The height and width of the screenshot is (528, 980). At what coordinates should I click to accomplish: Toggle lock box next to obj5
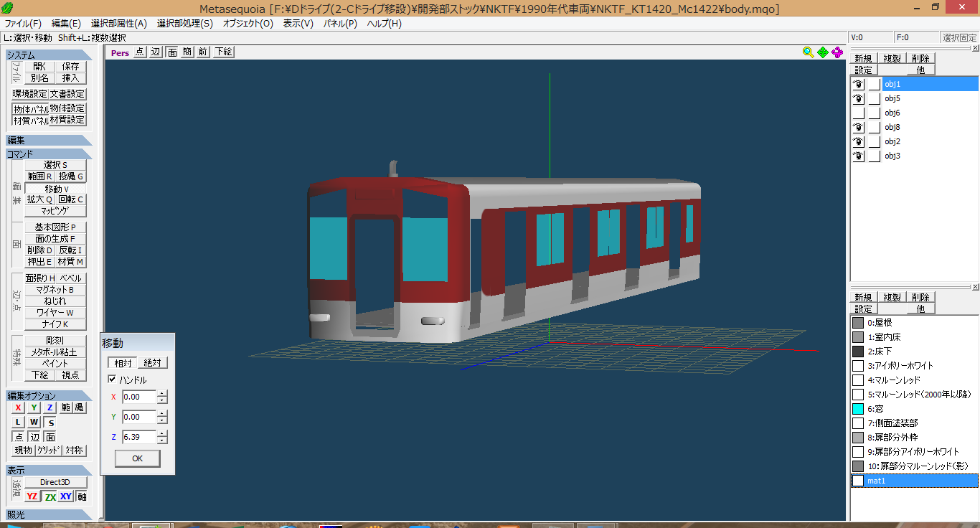click(874, 98)
